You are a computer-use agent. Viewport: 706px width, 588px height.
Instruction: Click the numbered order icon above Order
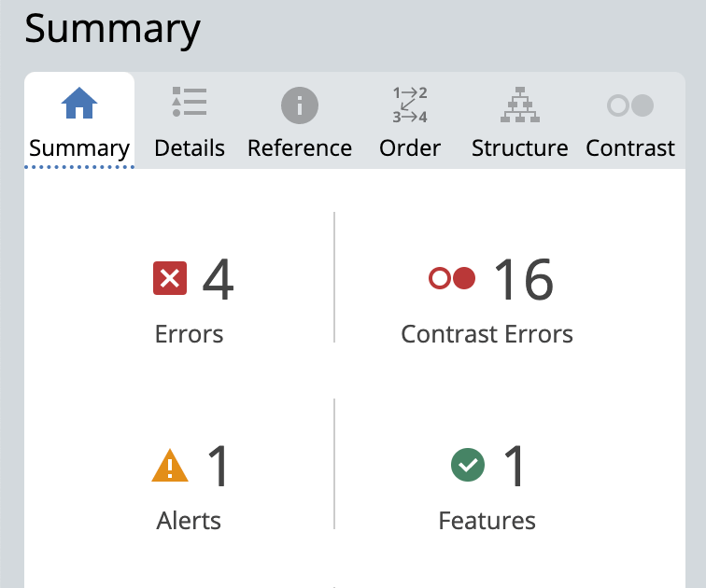click(x=410, y=105)
